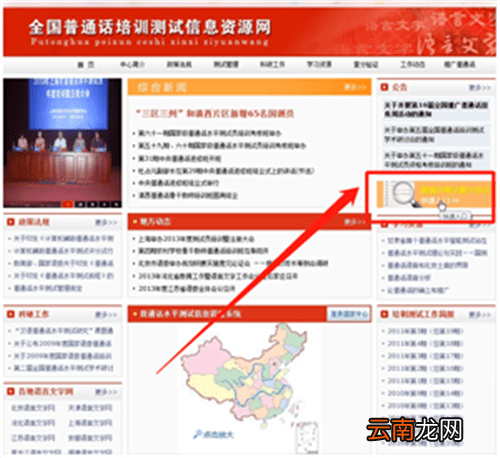Open second 公告 notice starting 关于举办第五届
500x458 pixels.
(434, 134)
